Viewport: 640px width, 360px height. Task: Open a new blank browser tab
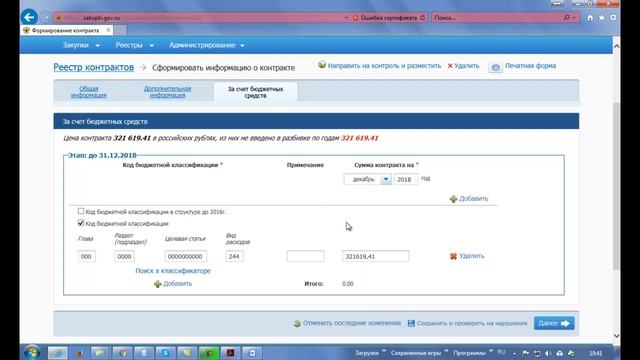[120, 30]
